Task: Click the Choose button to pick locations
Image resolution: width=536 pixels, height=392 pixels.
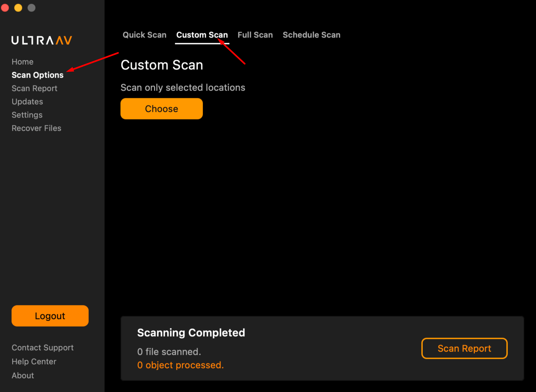Action: tap(162, 109)
